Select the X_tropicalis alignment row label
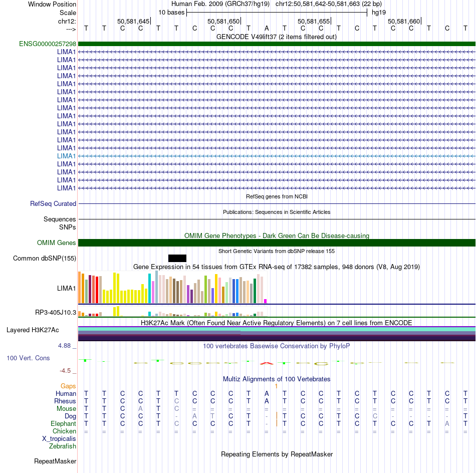The image size is (476, 473). (59, 439)
